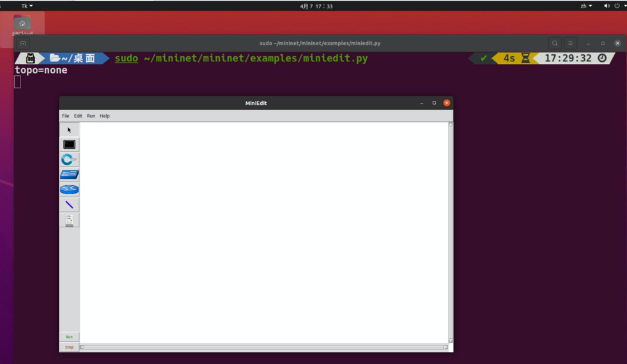This screenshot has height=364, width=627.
Task: Select the arrow pointer tool
Action: coord(69,130)
